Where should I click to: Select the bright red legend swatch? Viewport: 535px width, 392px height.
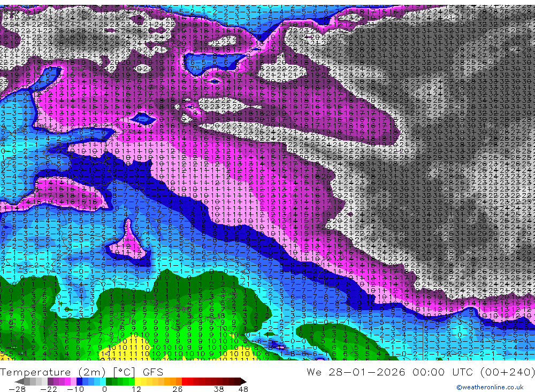pyautogui.click(x=185, y=381)
